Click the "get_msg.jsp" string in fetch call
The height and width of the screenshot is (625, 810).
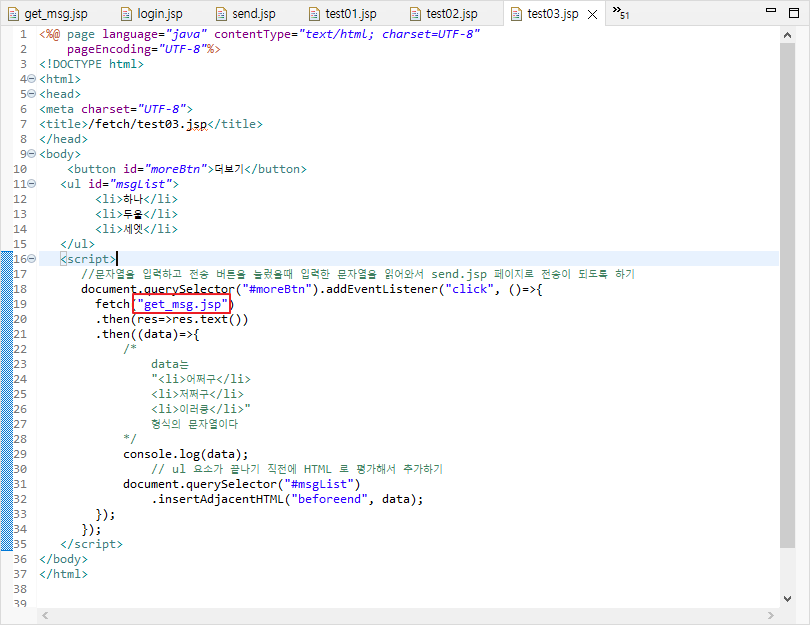(x=182, y=304)
